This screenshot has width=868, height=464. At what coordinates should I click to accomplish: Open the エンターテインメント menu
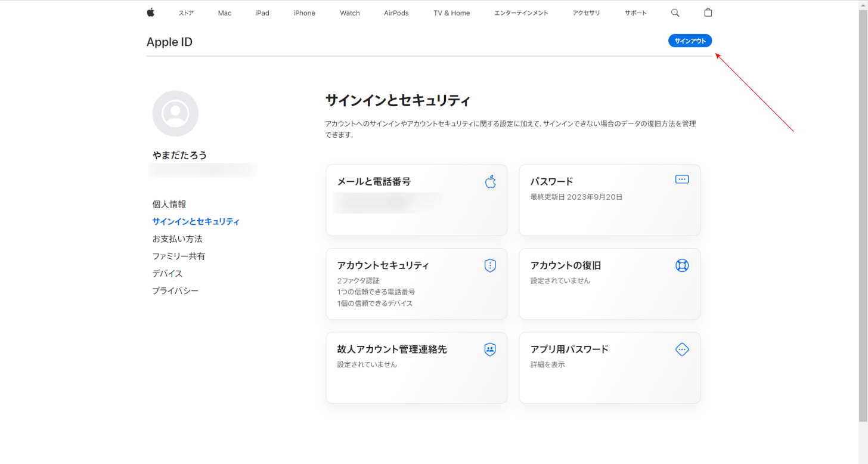tap(521, 13)
